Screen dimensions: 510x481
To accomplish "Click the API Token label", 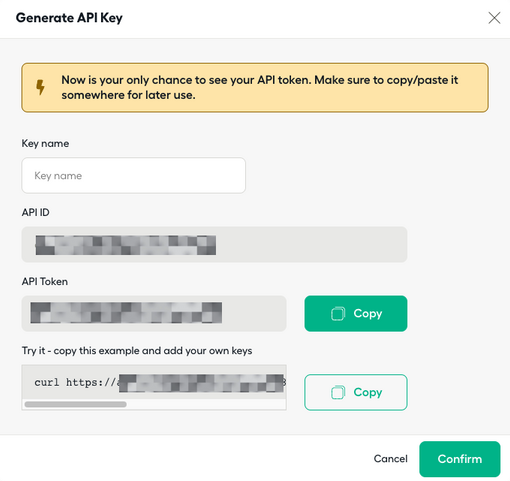I will 45,281.
